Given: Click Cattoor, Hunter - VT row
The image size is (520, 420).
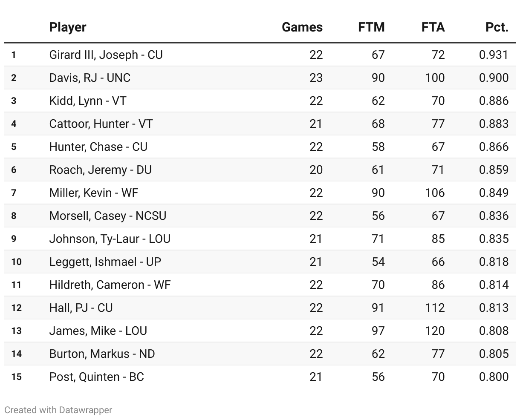Looking at the screenshot, I should pyautogui.click(x=260, y=124).
